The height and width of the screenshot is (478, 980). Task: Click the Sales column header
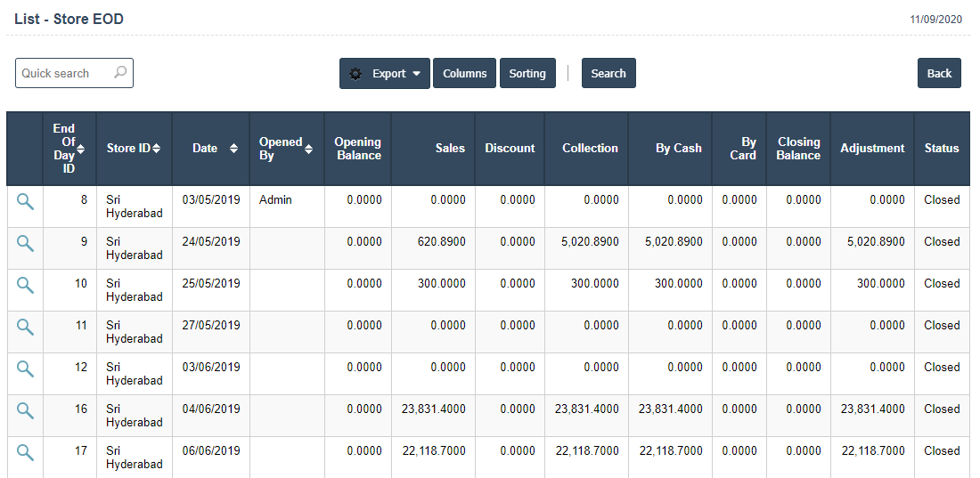pyautogui.click(x=450, y=149)
